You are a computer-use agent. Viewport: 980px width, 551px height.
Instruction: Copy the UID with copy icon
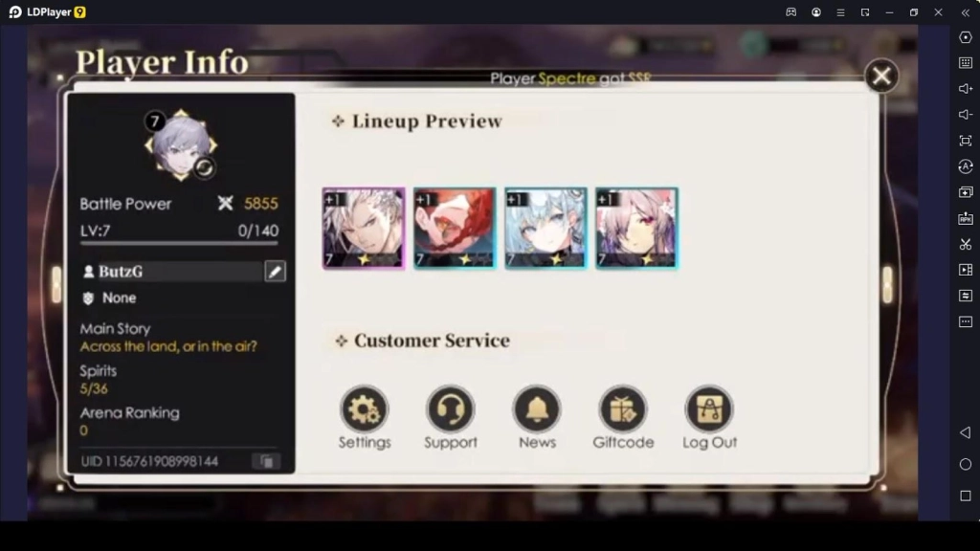coord(266,461)
